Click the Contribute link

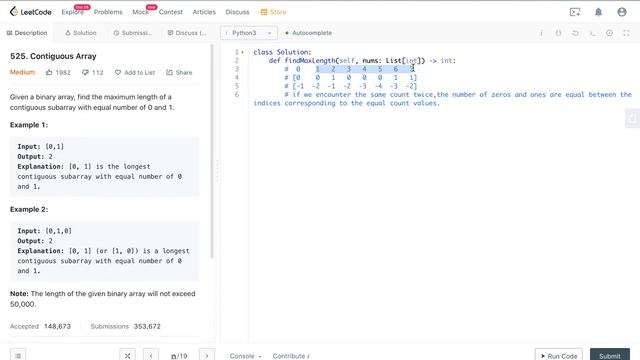point(291,356)
